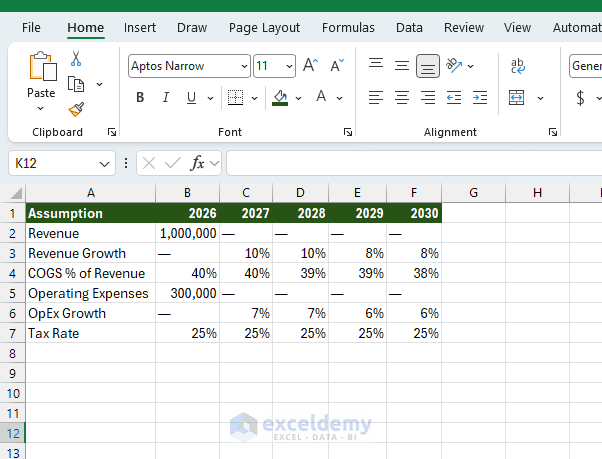Decrease indent in the cell
602x459 pixels.
point(454,97)
